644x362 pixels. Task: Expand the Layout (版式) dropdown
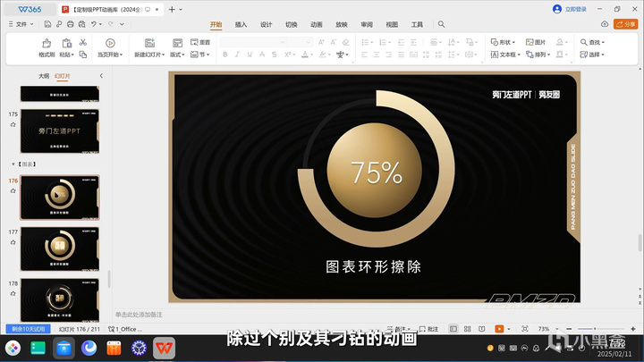click(x=177, y=55)
